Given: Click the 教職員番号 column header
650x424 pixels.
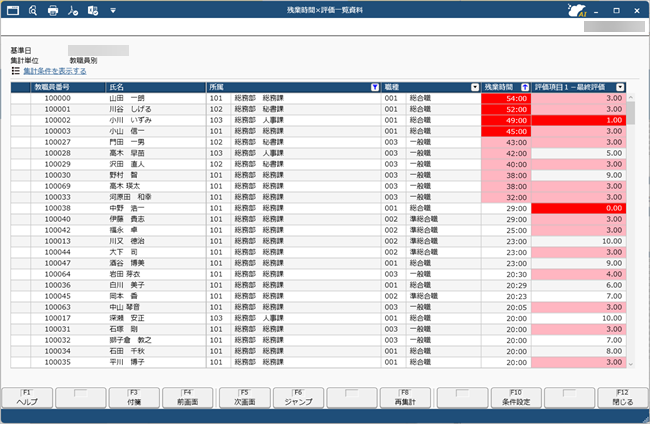Looking at the screenshot, I should 68,87.
